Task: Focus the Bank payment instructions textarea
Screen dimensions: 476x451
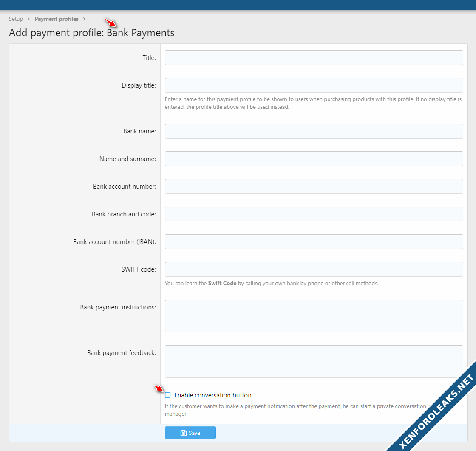Action: pos(314,316)
